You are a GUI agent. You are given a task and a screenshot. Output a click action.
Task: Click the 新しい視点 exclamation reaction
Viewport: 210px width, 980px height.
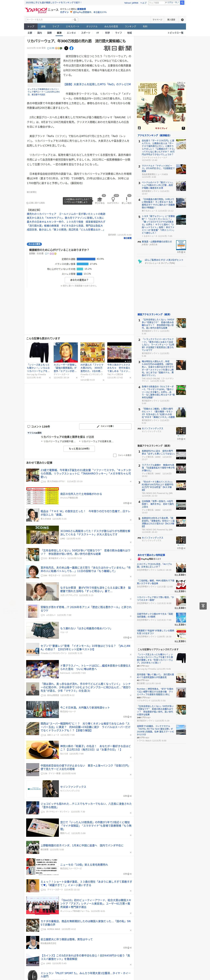coord(127,200)
